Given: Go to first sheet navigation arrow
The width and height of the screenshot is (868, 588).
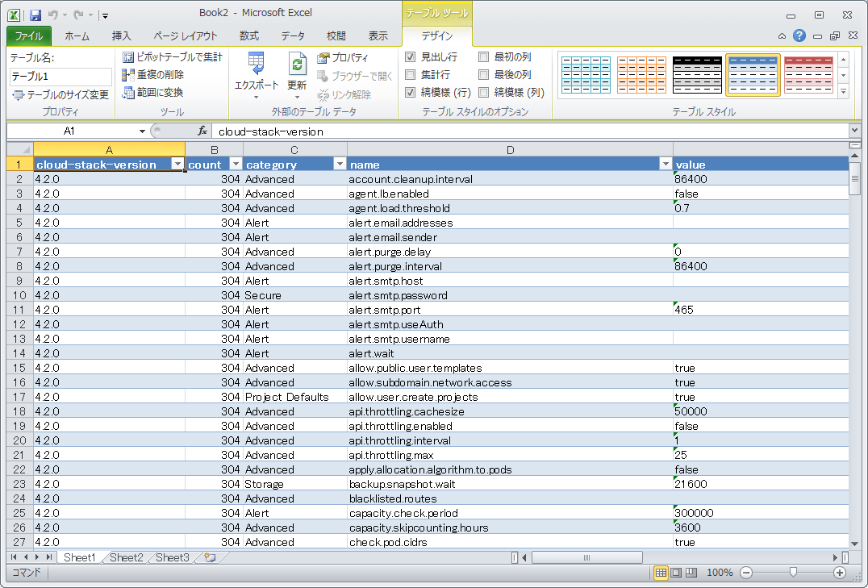Looking at the screenshot, I should coord(13,557).
